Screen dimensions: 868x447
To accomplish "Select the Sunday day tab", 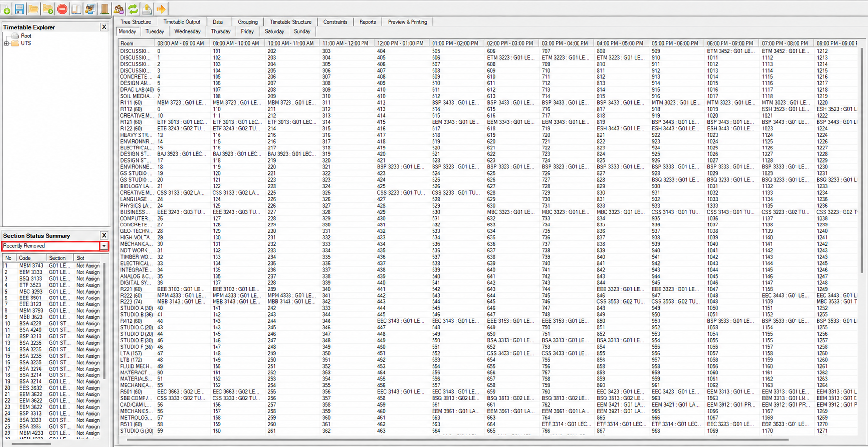I will (302, 31).
